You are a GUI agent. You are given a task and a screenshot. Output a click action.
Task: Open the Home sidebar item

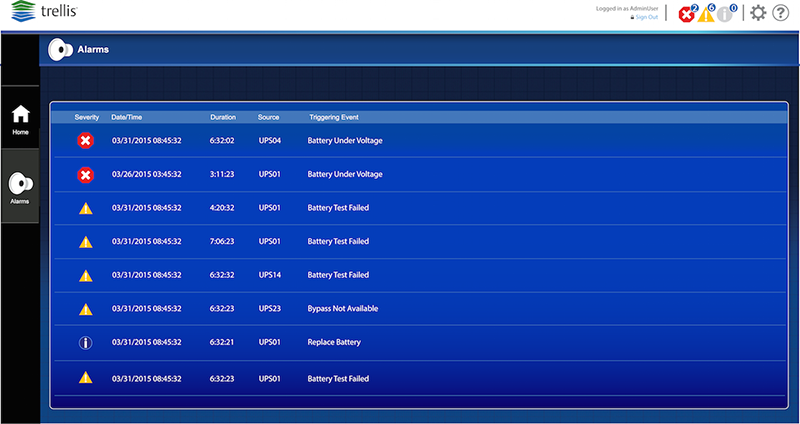(x=20, y=119)
